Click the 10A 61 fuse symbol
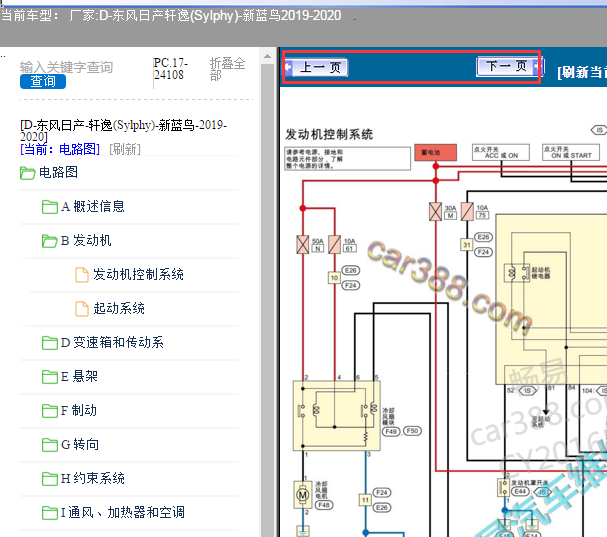Image resolution: width=607 pixels, height=537 pixels. click(334, 245)
